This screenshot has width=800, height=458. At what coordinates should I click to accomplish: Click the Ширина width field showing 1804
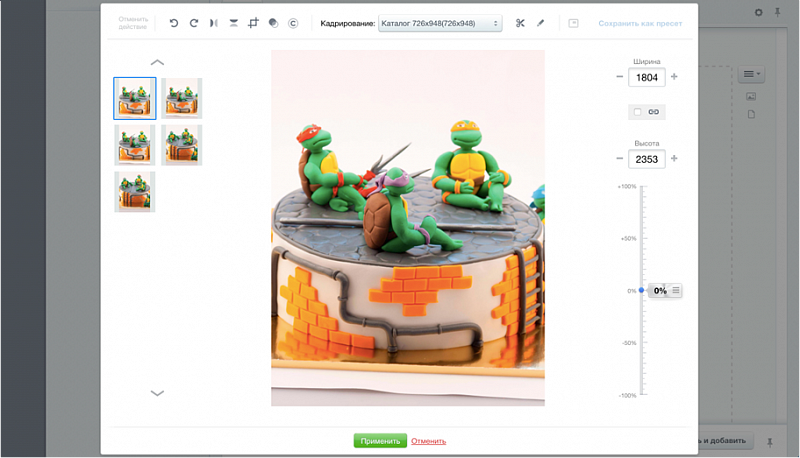tap(646, 78)
